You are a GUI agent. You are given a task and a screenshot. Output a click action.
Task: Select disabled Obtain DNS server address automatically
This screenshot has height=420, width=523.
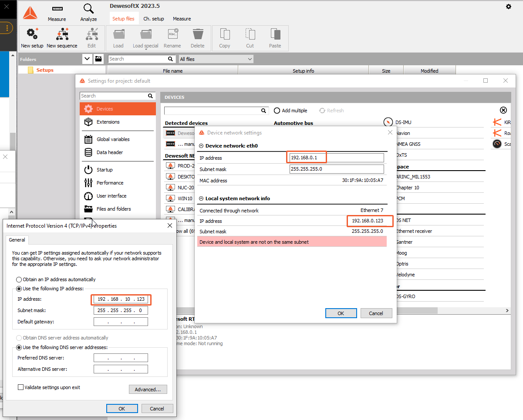pos(19,338)
